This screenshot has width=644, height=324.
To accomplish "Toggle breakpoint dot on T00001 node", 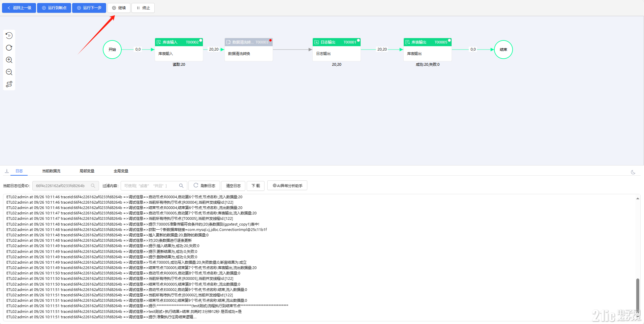I will [x=358, y=40].
